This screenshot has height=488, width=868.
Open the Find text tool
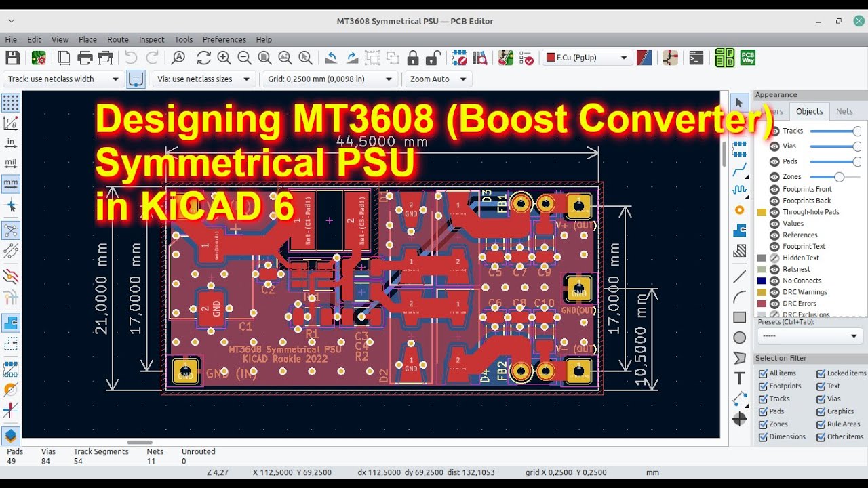click(x=178, y=58)
